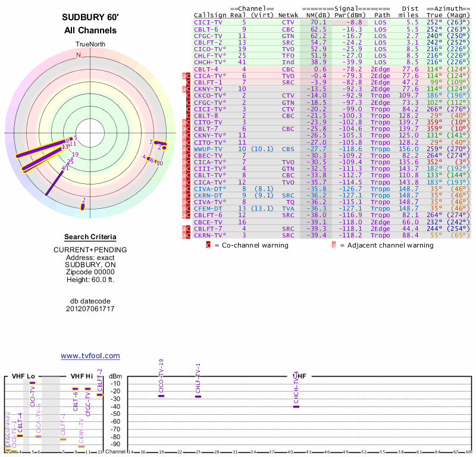Click the VHF Hi chart label
Viewport: 476px width, 457px height.
coord(82,377)
